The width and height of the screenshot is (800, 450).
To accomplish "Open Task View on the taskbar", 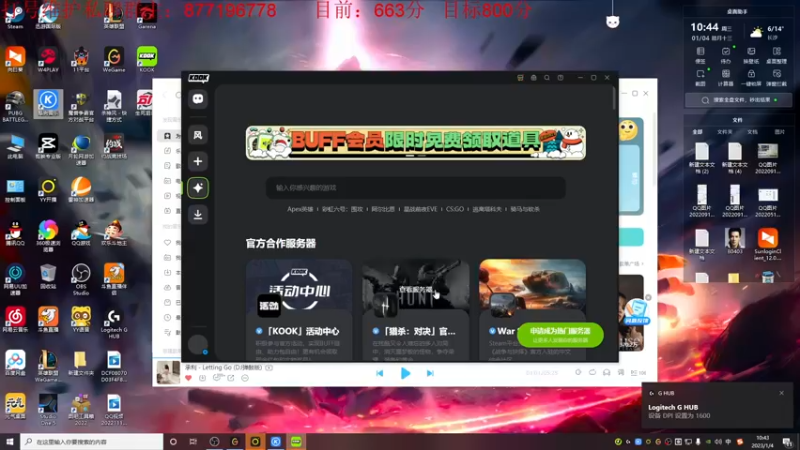I will pyautogui.click(x=193, y=442).
